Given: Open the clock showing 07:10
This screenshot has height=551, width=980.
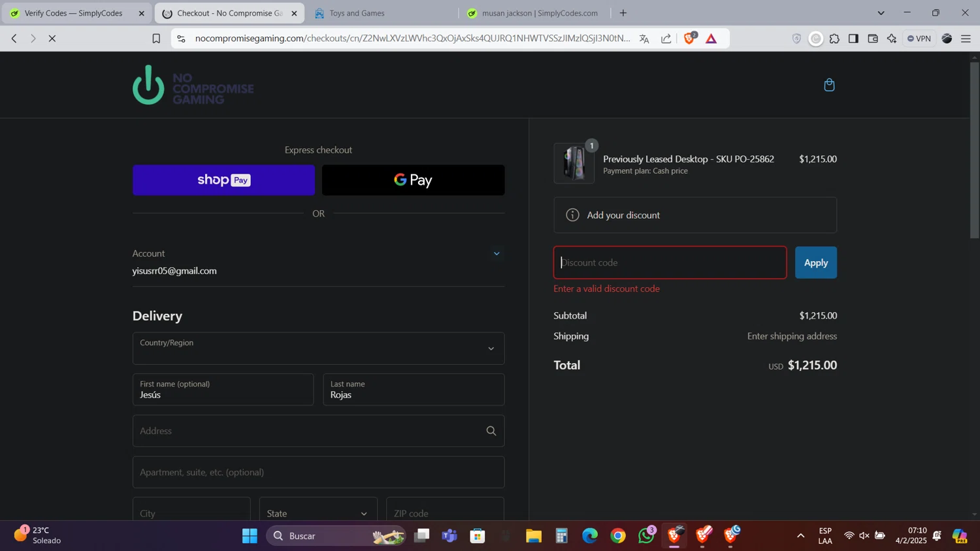Looking at the screenshot, I should pyautogui.click(x=911, y=535).
